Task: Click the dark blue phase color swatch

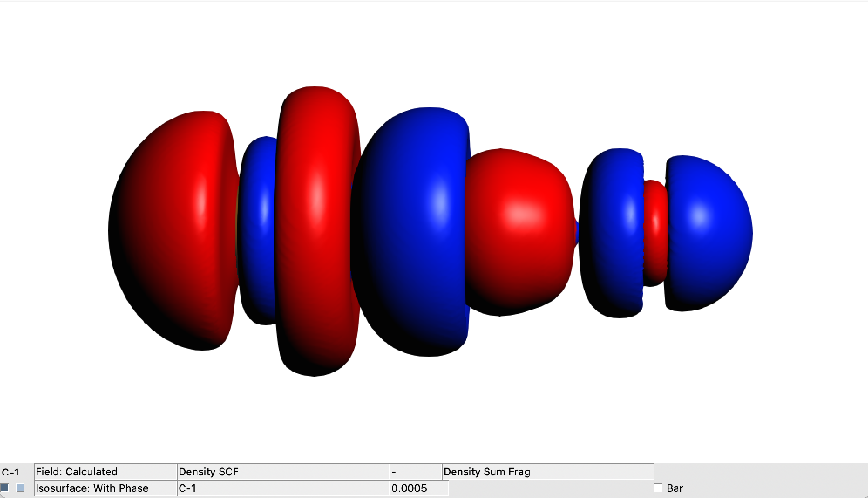Action: click(4, 488)
